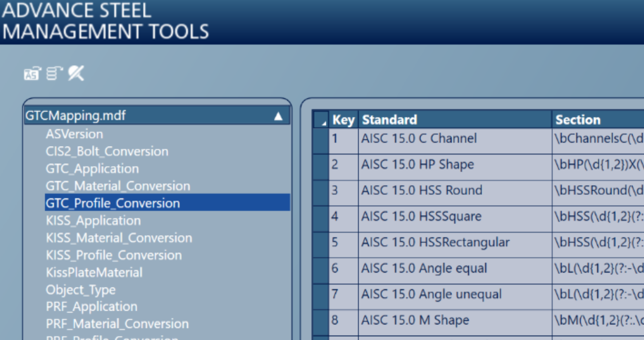Select Object_Type in the tree
The height and width of the screenshot is (340, 644).
pyautogui.click(x=80, y=290)
